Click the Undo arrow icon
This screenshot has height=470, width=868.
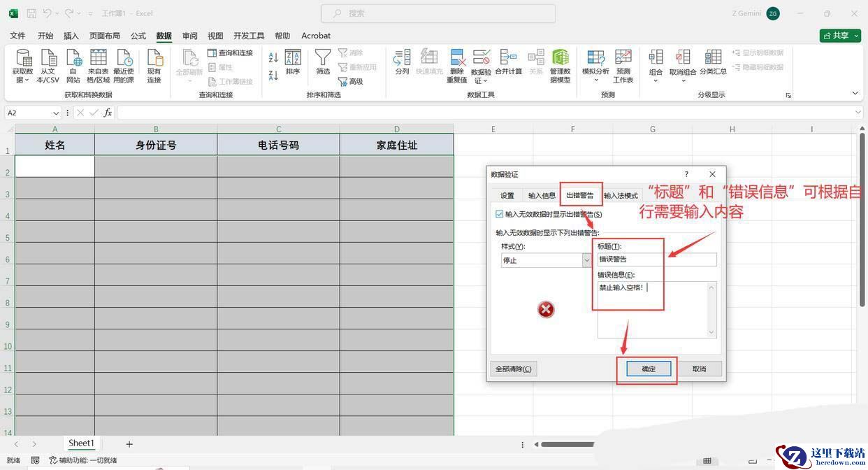pos(47,13)
